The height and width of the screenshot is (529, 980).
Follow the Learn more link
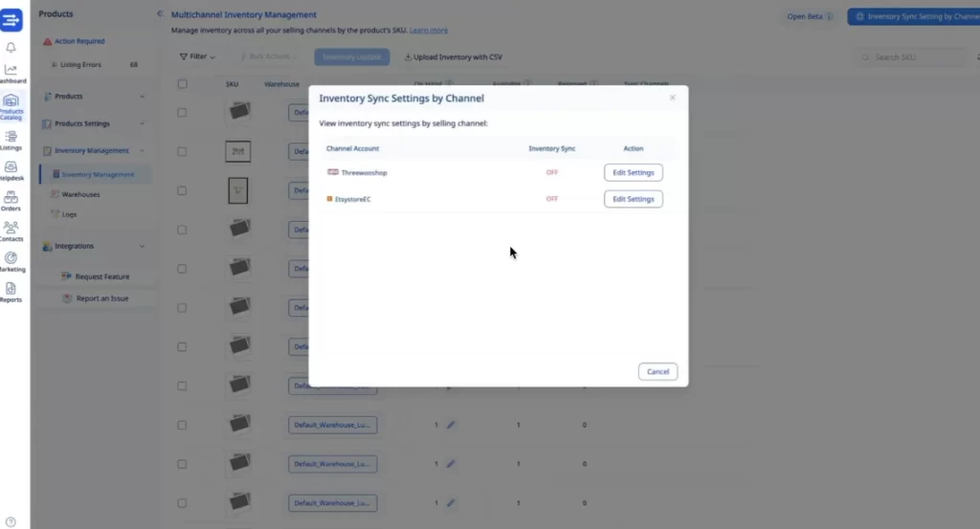pyautogui.click(x=429, y=30)
